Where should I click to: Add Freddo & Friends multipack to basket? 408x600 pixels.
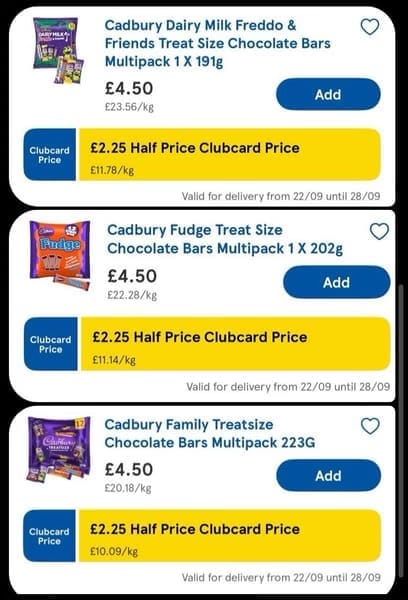[x=328, y=94]
